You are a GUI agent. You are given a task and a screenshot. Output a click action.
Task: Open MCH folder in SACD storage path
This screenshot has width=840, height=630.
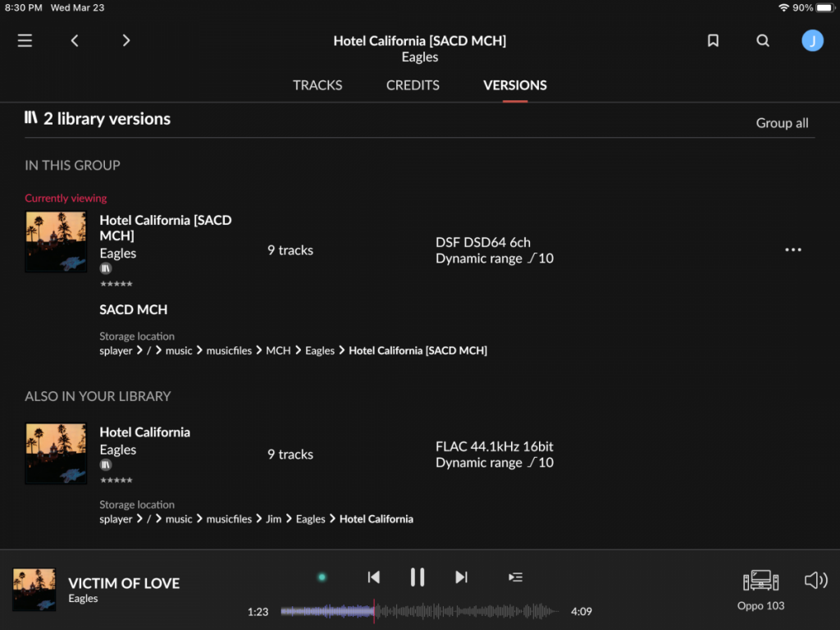click(x=278, y=351)
